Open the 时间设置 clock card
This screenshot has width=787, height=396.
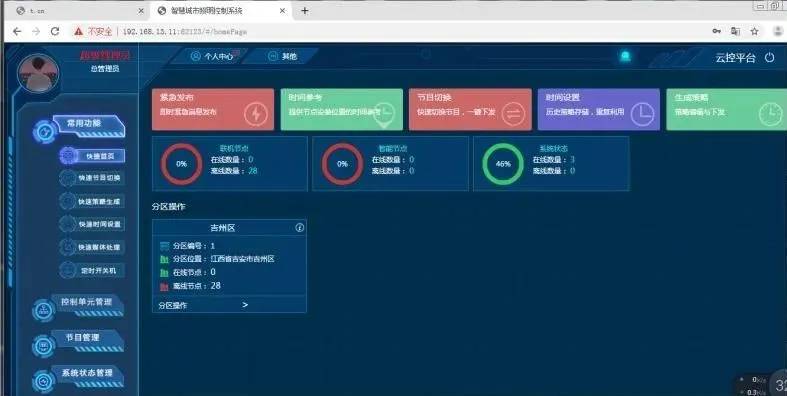[x=599, y=109]
